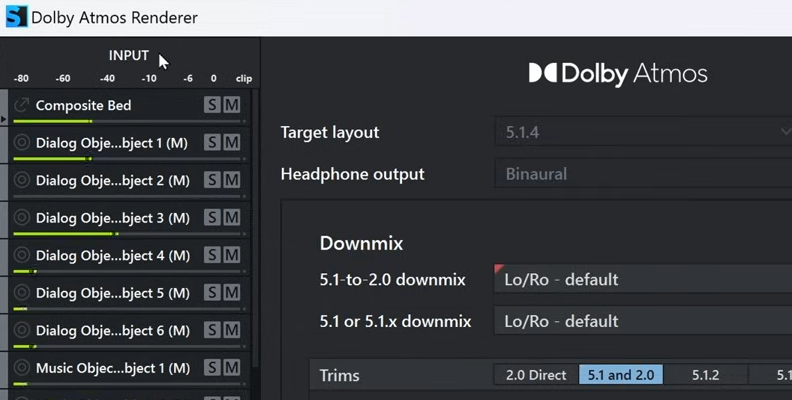Click the Studio One app icon in title bar

tap(16, 17)
